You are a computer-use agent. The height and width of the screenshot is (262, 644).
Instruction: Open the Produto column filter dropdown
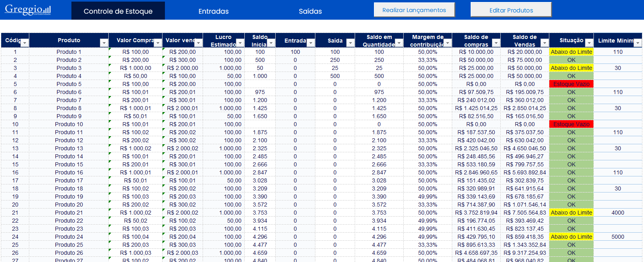click(104, 43)
